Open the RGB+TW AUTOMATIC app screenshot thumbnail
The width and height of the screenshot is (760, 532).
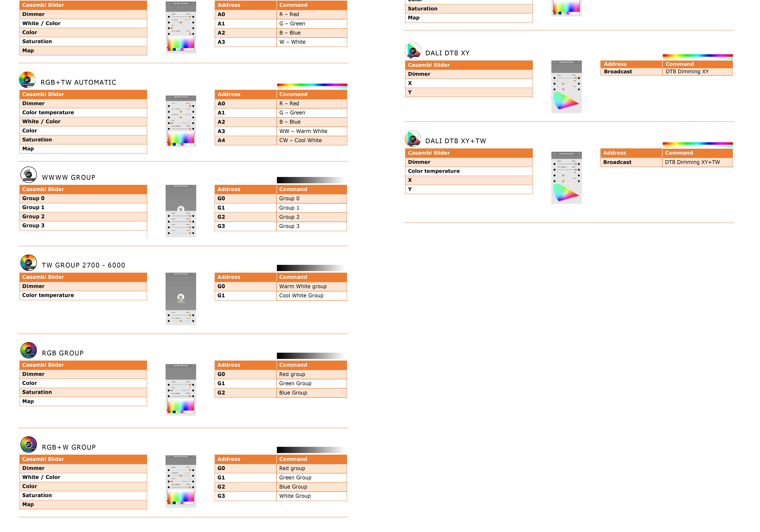[181, 121]
